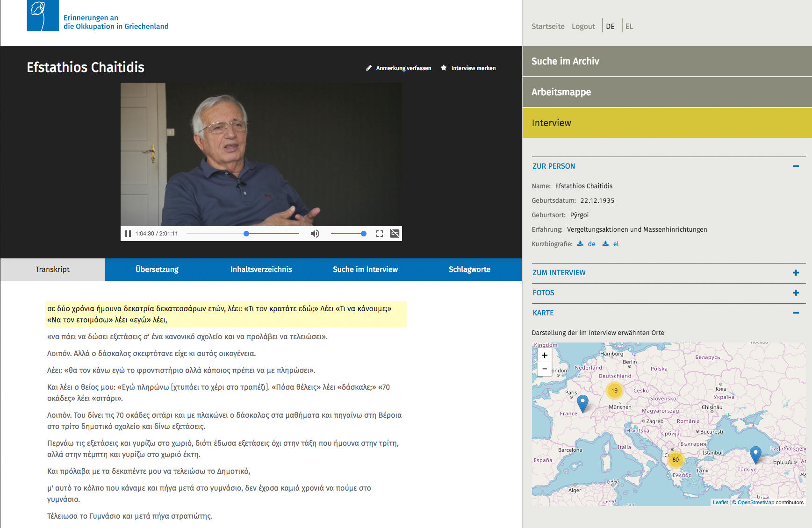Jump to transcript line 'Λέει: «θα τον κάνω εγώ'
Screen dimensions: 812x528
[181, 371]
